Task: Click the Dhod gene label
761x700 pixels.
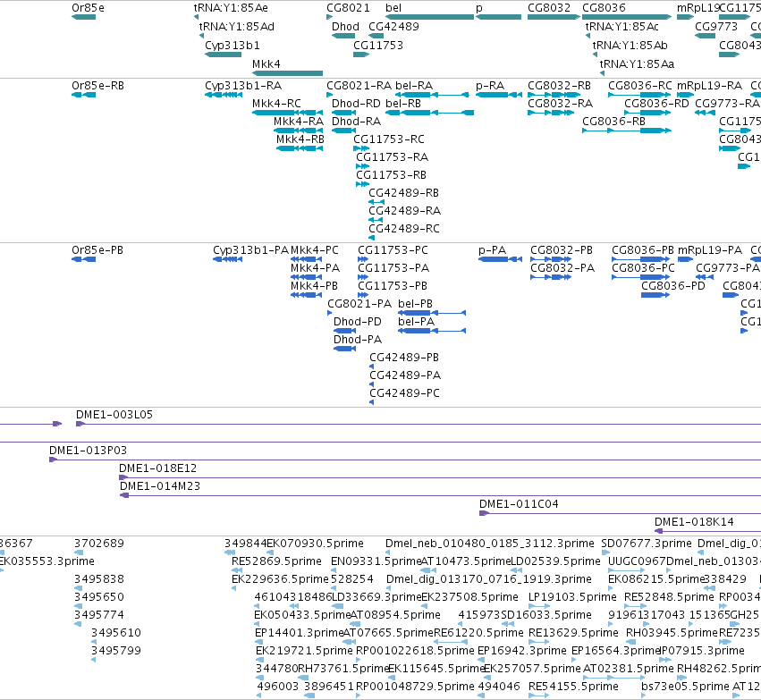Action: point(345,27)
